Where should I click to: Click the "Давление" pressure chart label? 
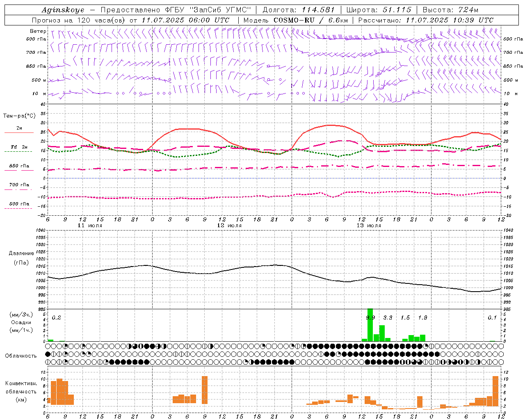point(21,253)
